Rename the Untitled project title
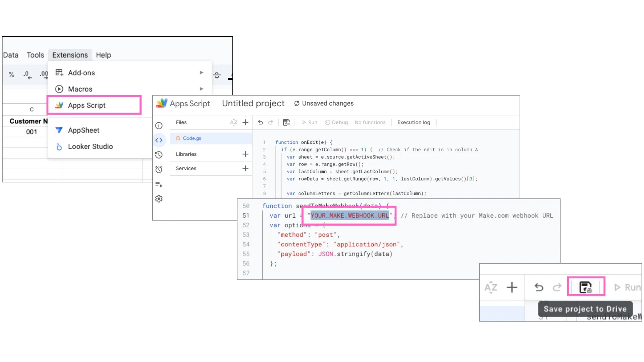This screenshot has width=644, height=362. (253, 103)
